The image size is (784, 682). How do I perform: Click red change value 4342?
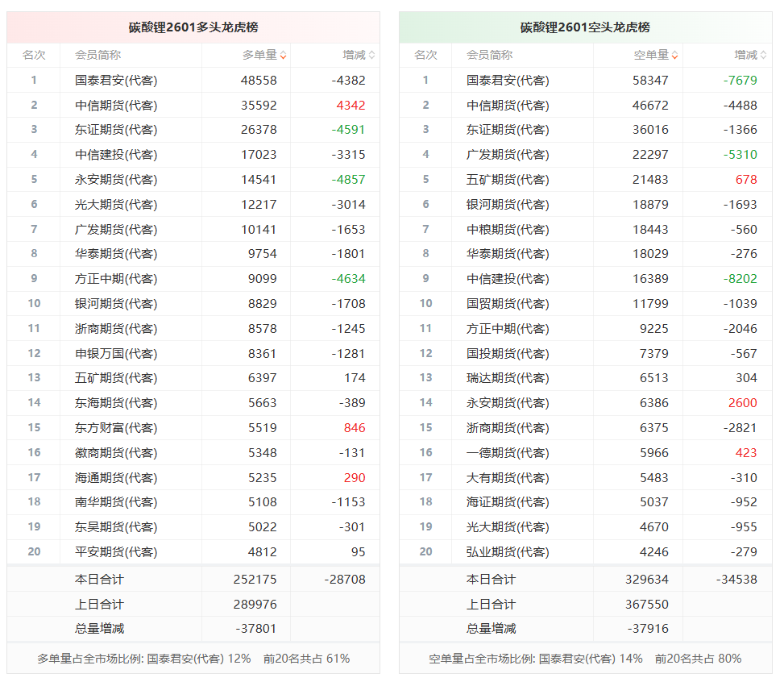click(x=351, y=105)
